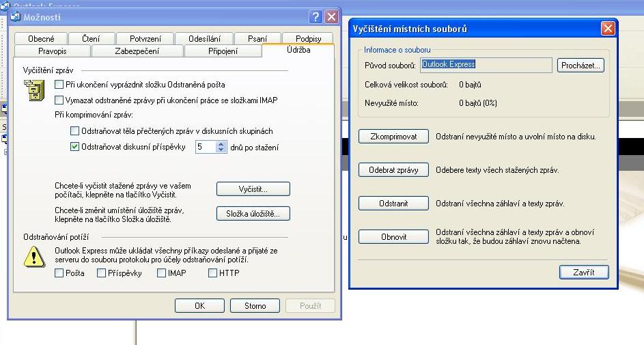Click the Vyčistit... button
The width and height of the screenshot is (644, 345).
point(253,189)
